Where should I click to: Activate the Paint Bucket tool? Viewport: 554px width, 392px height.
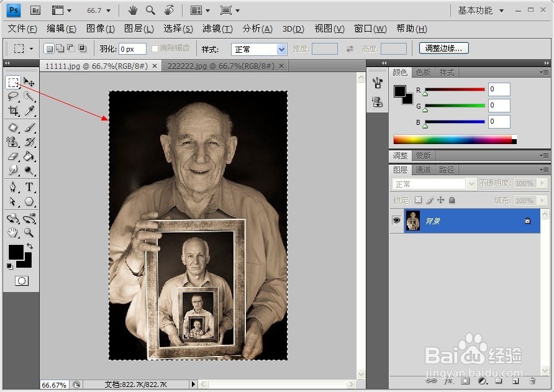pyautogui.click(x=29, y=157)
